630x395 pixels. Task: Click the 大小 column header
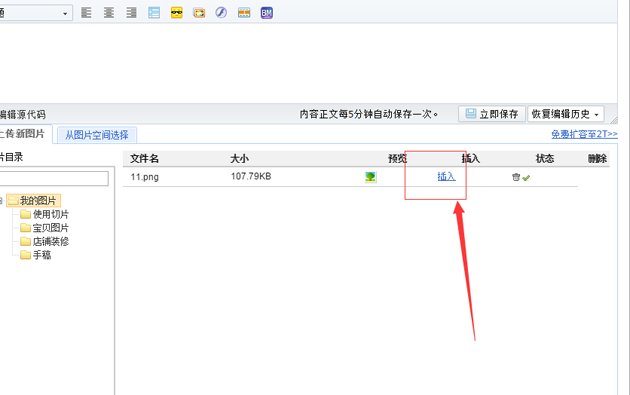239,159
